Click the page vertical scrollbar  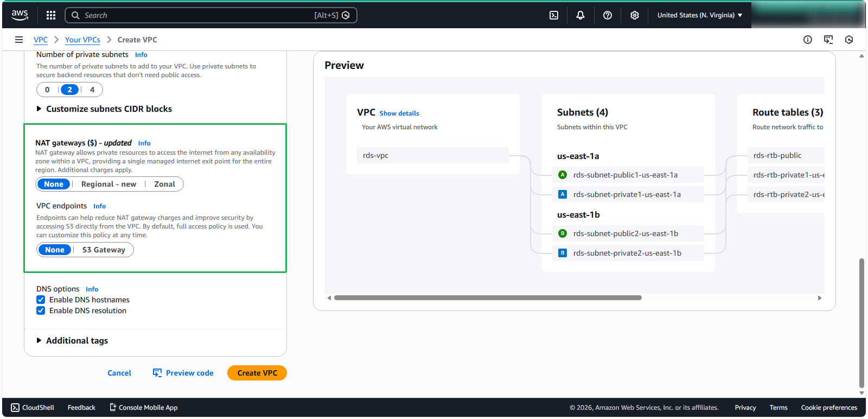[x=861, y=323]
